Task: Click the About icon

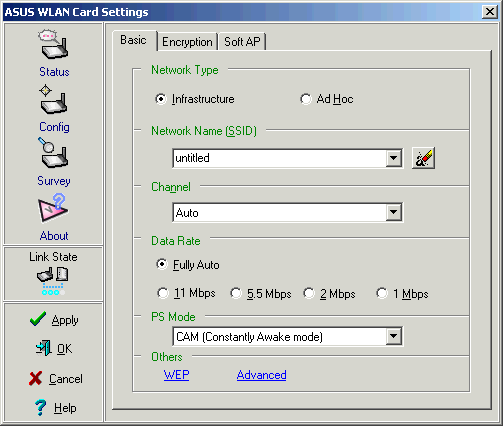Action: click(53, 208)
